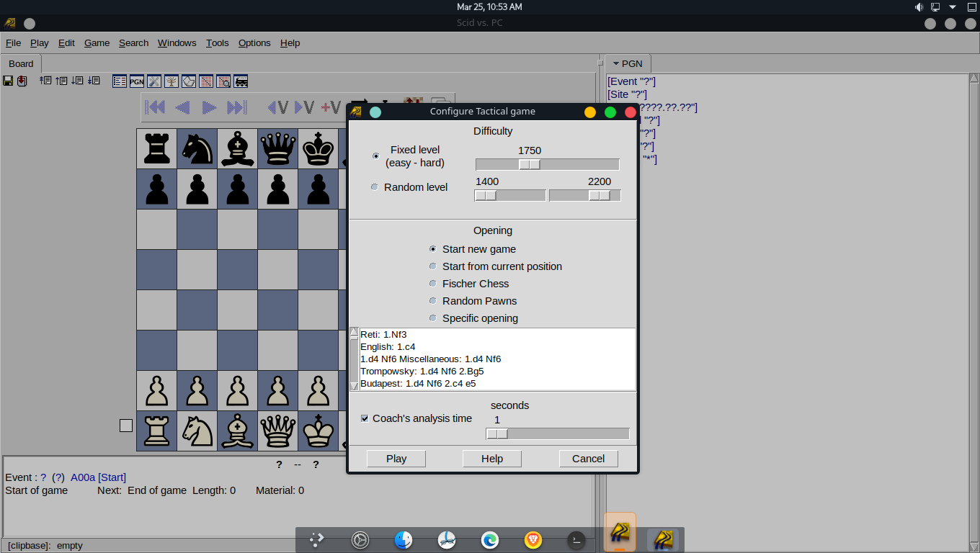Click the Cancel button

[588, 459]
